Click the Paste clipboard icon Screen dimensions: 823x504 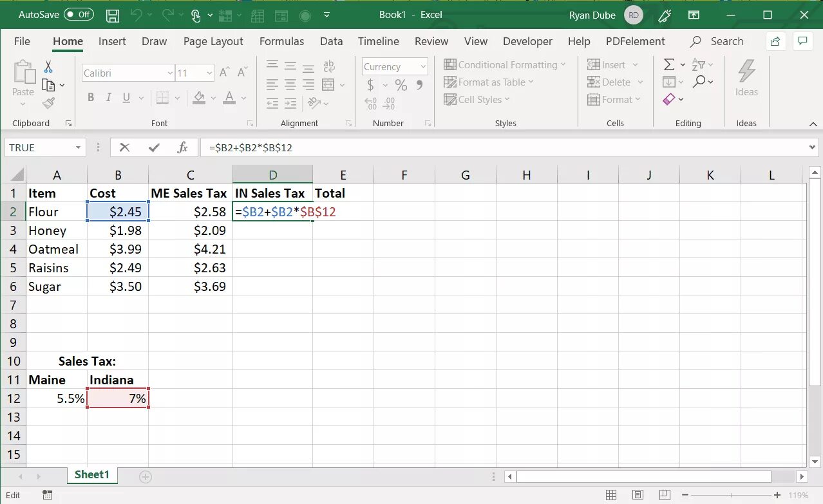click(x=23, y=72)
